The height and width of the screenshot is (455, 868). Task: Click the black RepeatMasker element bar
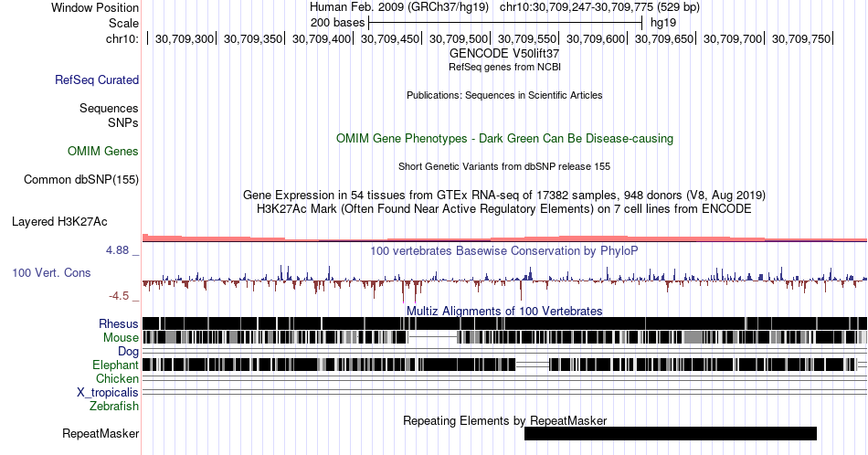point(671,433)
